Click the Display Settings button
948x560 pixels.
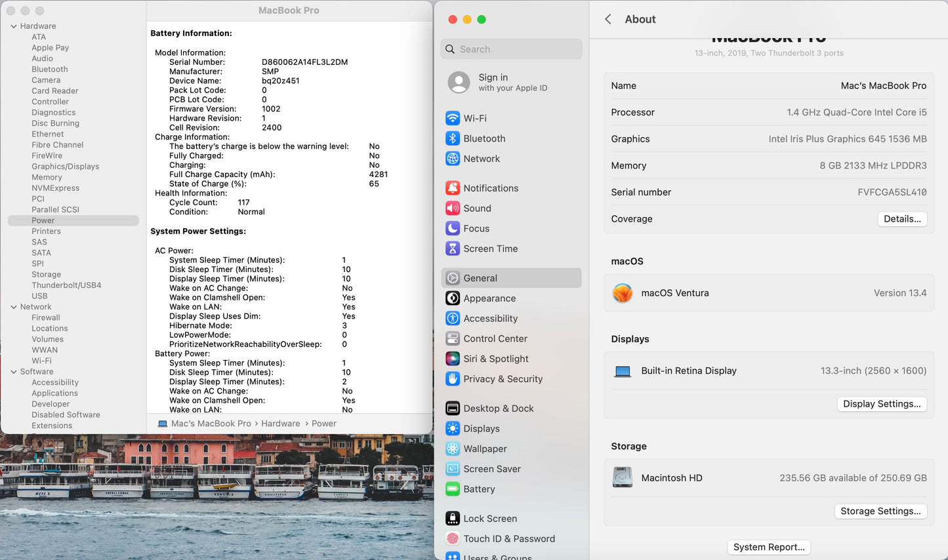click(882, 404)
